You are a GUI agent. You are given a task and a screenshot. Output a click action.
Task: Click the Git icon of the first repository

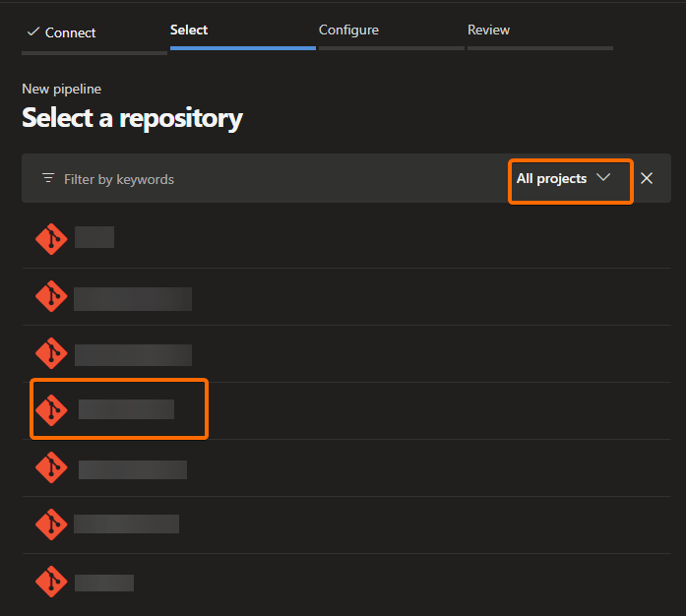pos(50,238)
